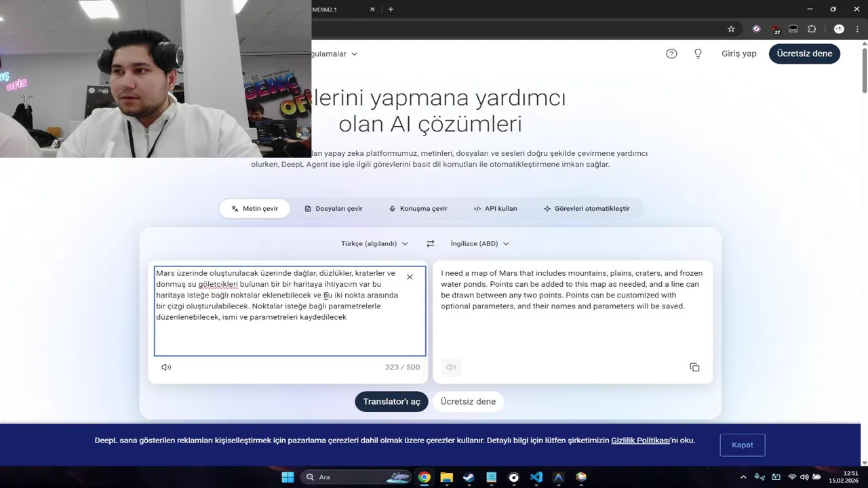Viewport: 868px width, 488px height.
Task: Click Translator'ı aç button
Action: tap(391, 401)
